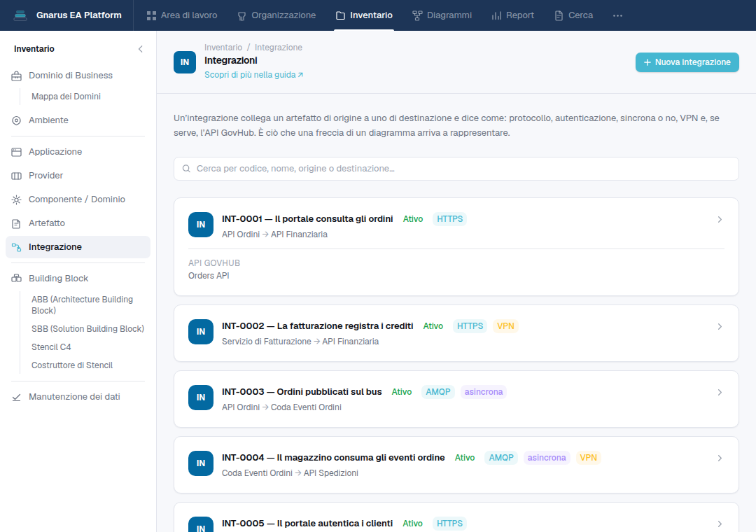Viewport: 756px width, 532px height.
Task: Open the Artefatto section
Action: (x=78, y=223)
